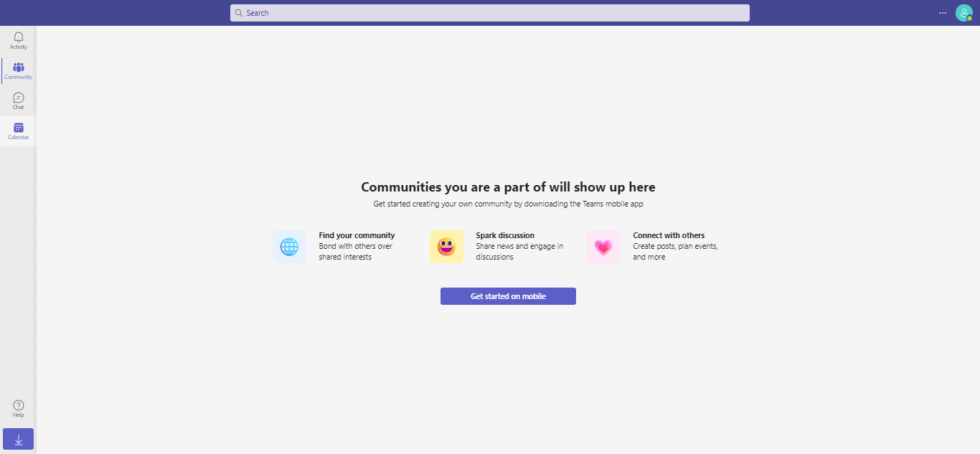Click the 'Get started creating your own community' subtitle
This screenshot has width=980, height=454.
508,204
